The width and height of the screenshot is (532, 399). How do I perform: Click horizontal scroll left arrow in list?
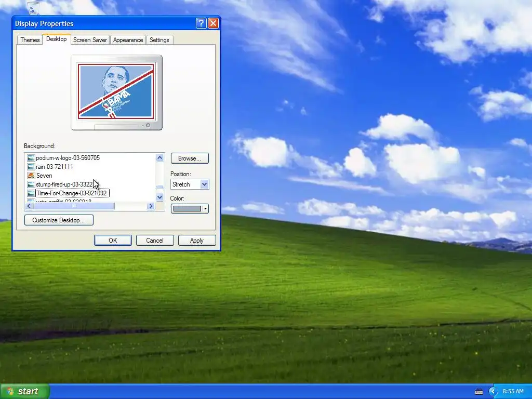point(29,206)
